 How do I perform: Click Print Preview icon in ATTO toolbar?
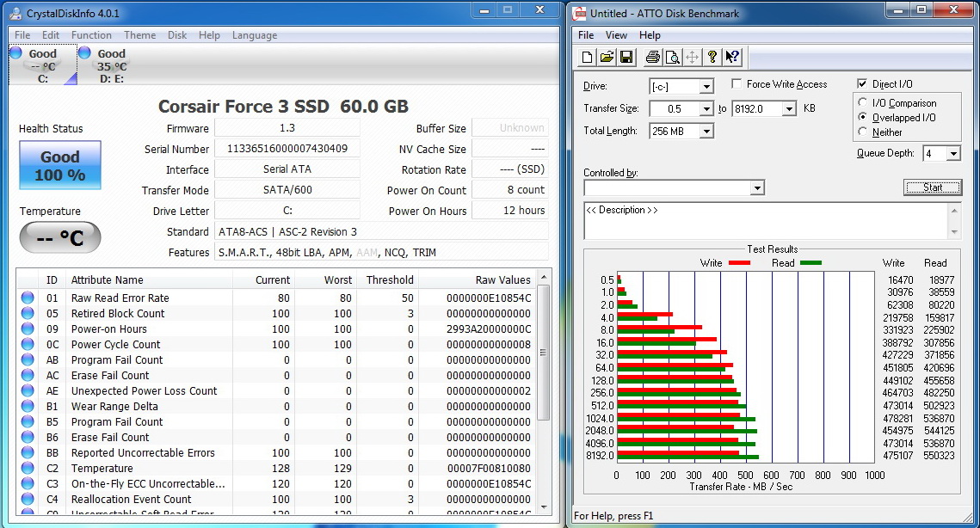click(x=673, y=58)
